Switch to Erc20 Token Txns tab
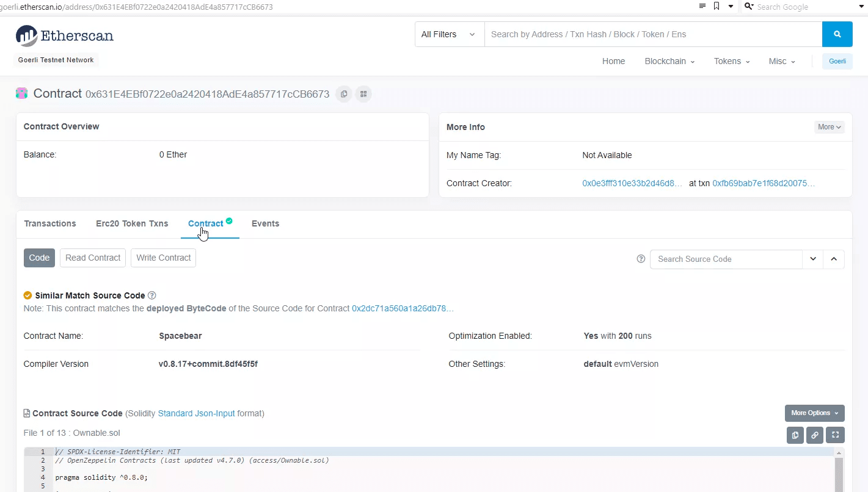The image size is (868, 492). point(132,223)
